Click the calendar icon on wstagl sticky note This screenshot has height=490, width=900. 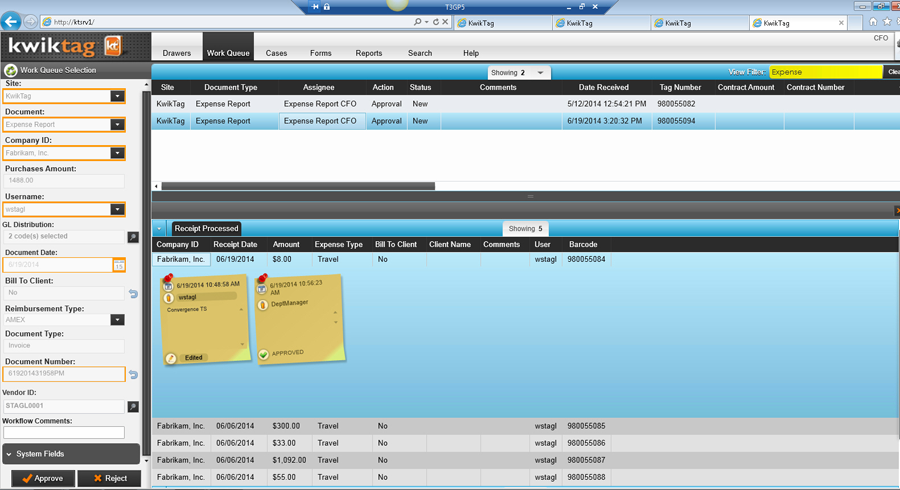169,286
